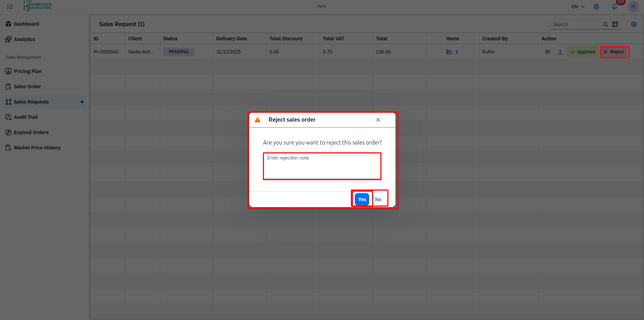Open the sales request table settings gear

point(634,24)
